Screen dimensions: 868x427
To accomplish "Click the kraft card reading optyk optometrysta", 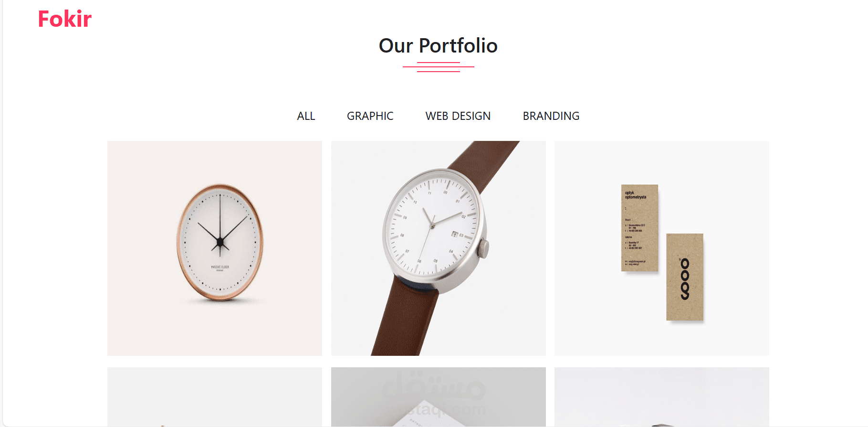I will tap(639, 228).
